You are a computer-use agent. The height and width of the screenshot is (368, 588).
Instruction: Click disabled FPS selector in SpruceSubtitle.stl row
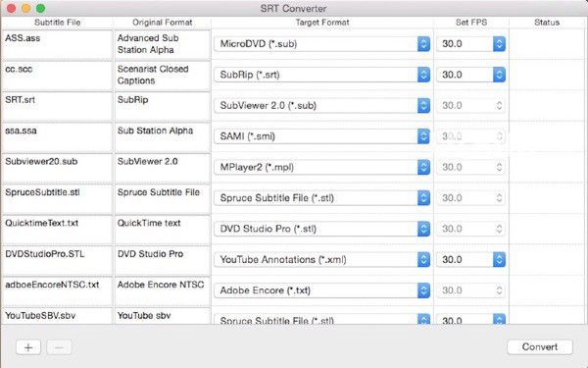coord(471,198)
